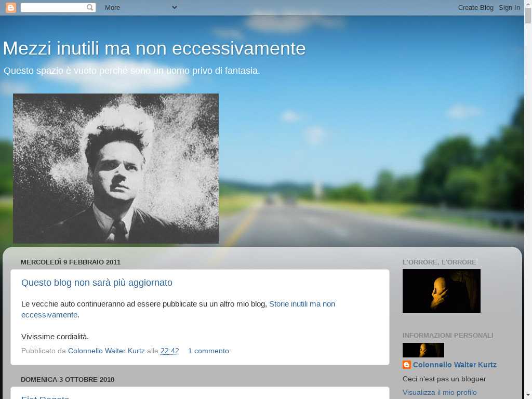Viewport: 532px width, 399px height.
Task: Open the blog title Mezzi inutili ma non eccessivamente
Action: 154,48
